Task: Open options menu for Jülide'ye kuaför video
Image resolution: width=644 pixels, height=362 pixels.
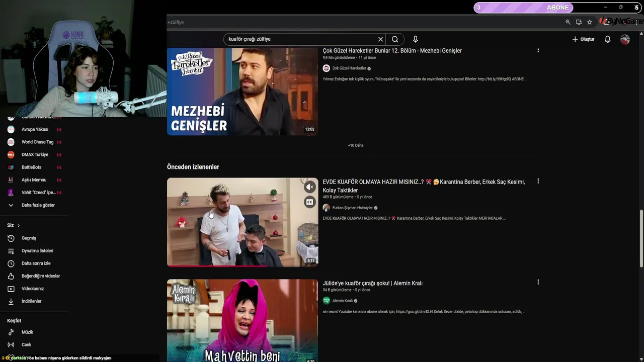Action: (538, 283)
